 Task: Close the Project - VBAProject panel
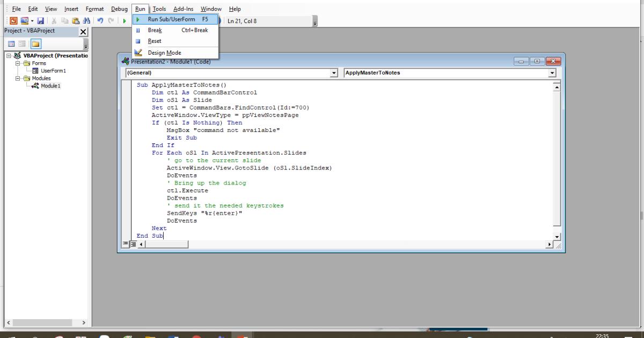(x=83, y=32)
